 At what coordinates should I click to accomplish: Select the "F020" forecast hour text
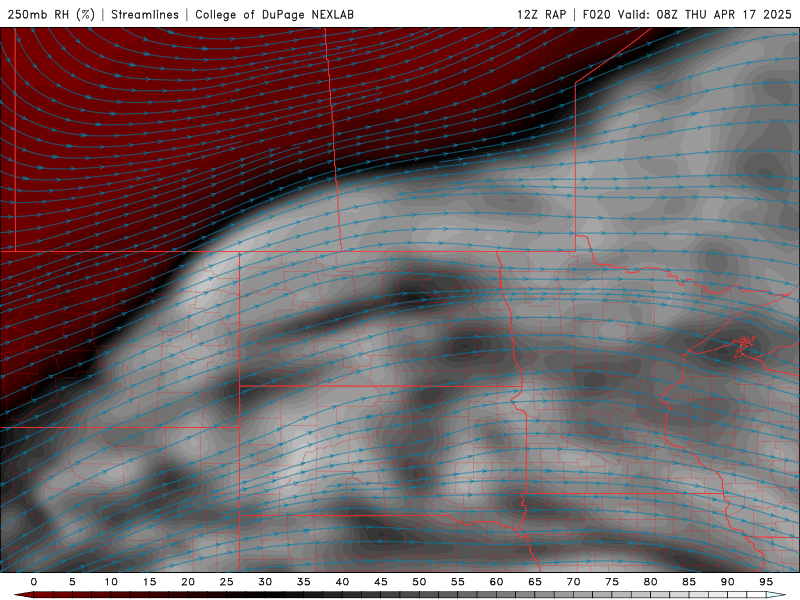596,14
